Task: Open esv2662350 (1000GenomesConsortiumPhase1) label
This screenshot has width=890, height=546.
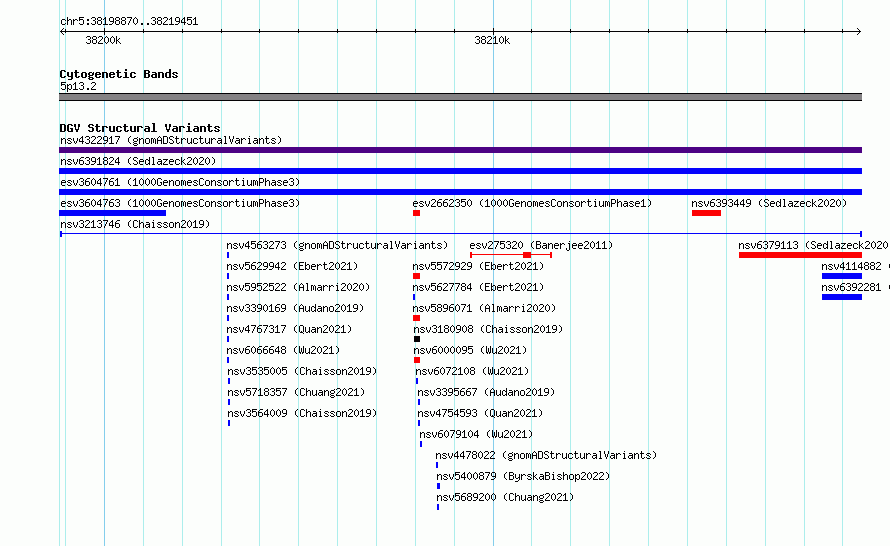Action: (532, 203)
